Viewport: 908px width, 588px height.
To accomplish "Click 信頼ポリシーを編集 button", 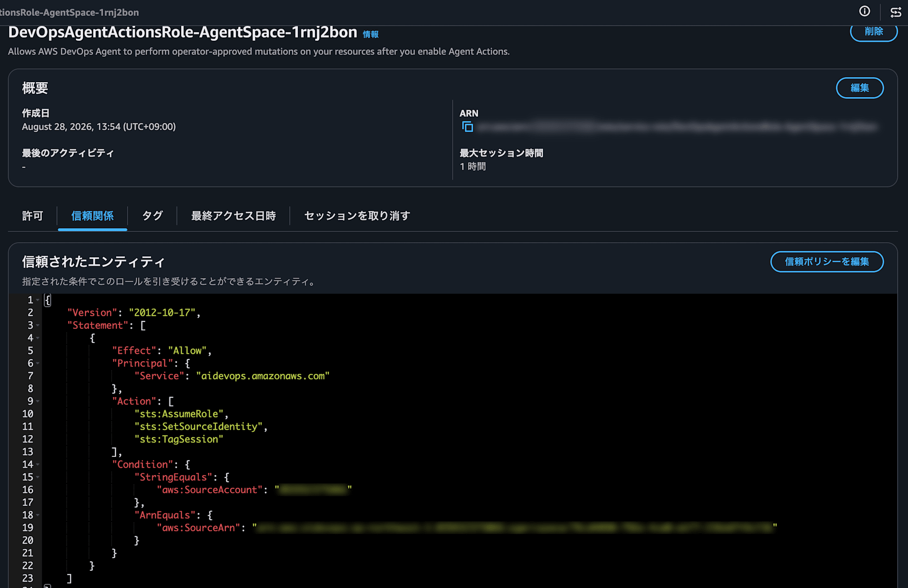I will pos(827,262).
